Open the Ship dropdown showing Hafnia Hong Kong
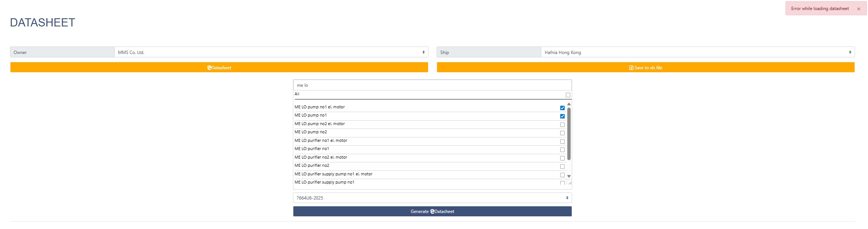 click(x=697, y=52)
